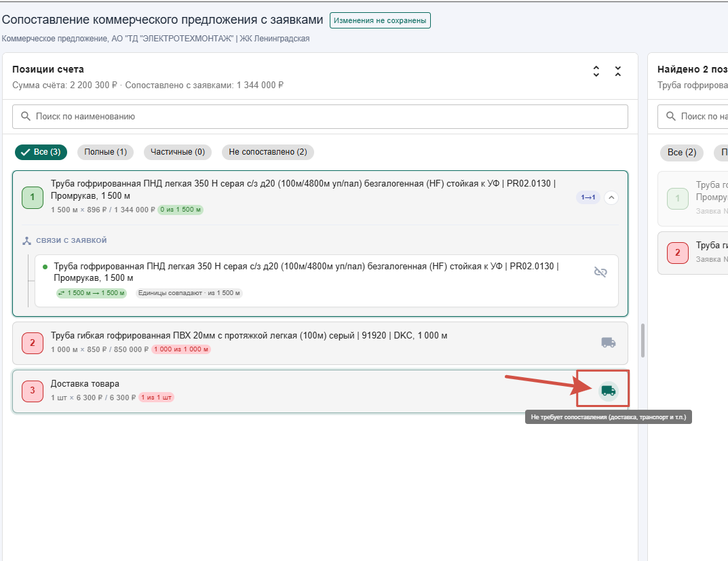Open linked request item Труба гофрированная
The image size is (728, 561).
[x=326, y=281]
